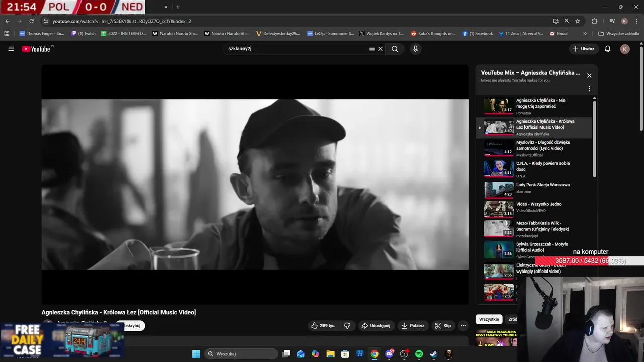Open T1 Zeus AfreecaTV bookmark
644x362 pixels.
[x=521, y=34]
